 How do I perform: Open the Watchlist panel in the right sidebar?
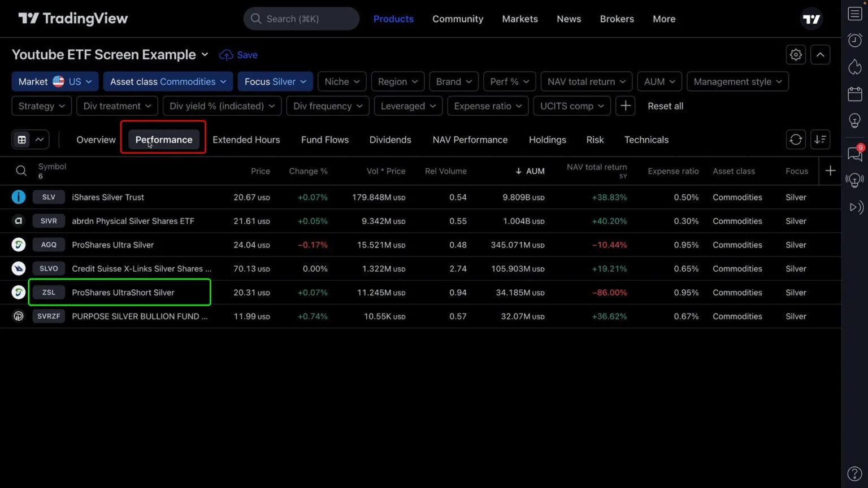854,13
